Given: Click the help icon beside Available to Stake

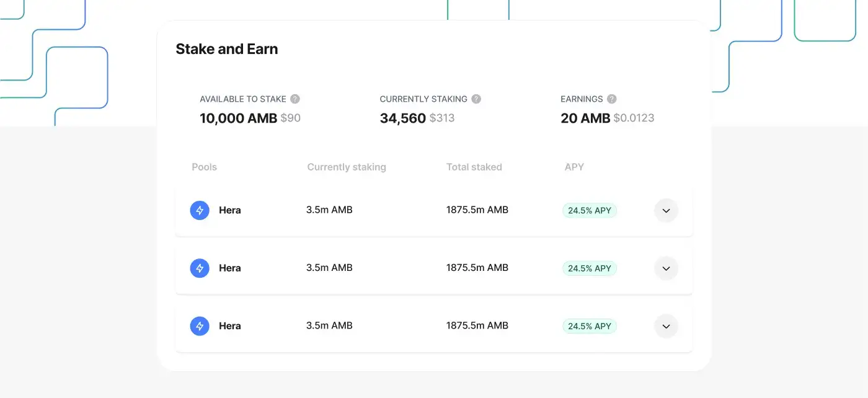Looking at the screenshot, I should 295,99.
